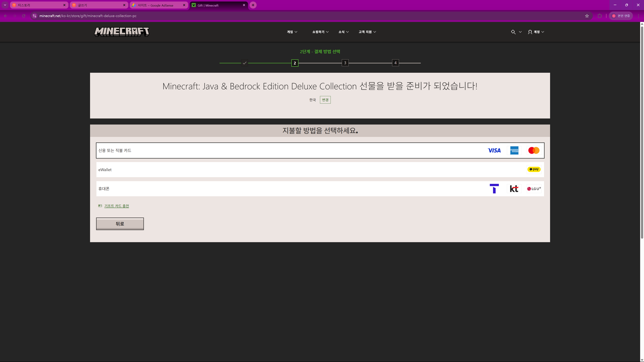644x362 pixels.
Task: Expand the 고객 지원 menu
Action: tap(367, 32)
